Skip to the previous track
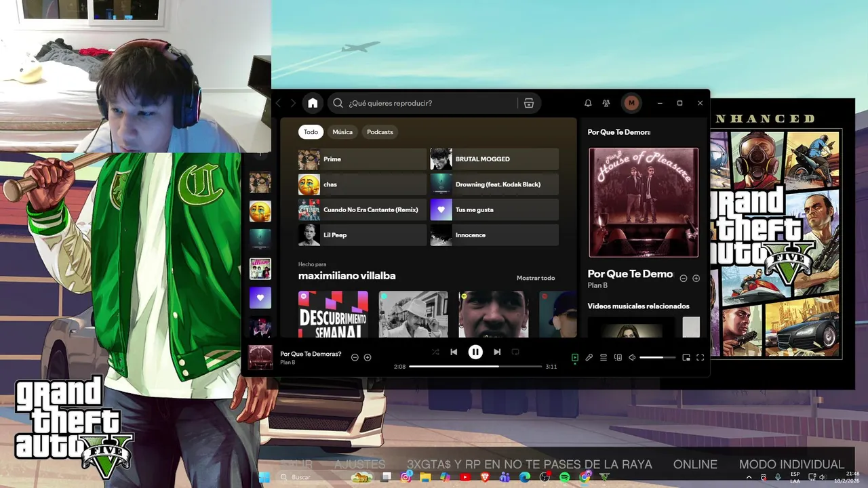 point(454,352)
